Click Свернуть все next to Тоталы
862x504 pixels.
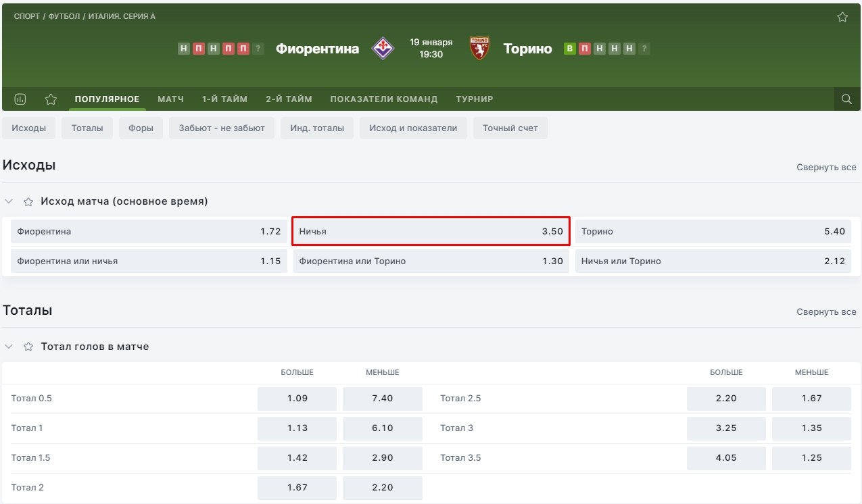(826, 311)
